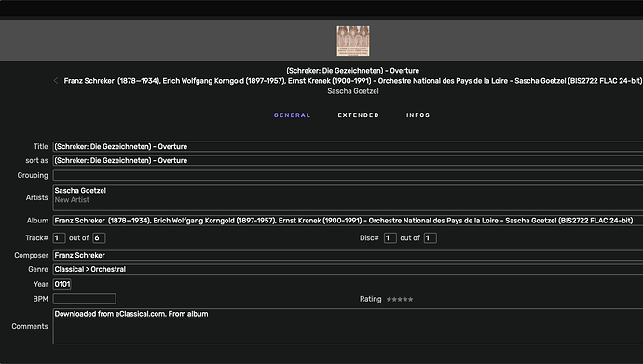The width and height of the screenshot is (643, 364).
Task: Edit the Comments text area
Action: tap(348, 327)
